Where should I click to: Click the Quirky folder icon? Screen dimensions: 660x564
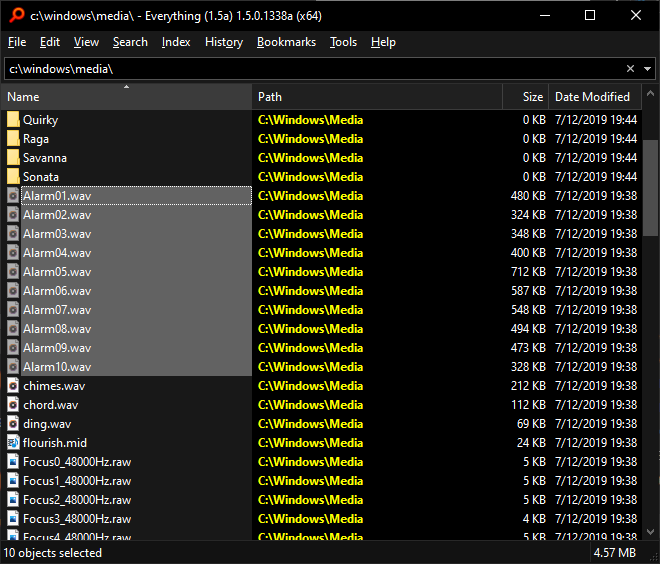tap(13, 120)
